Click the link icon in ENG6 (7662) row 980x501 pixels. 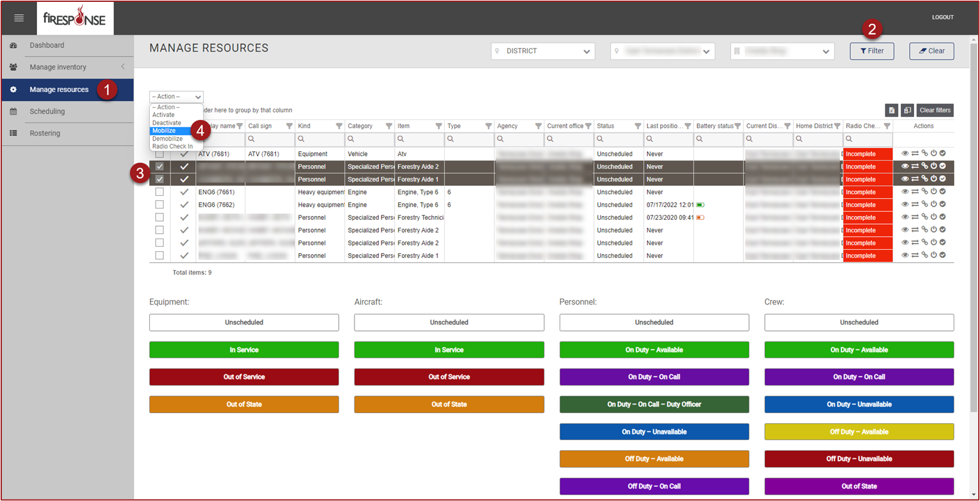(924, 204)
